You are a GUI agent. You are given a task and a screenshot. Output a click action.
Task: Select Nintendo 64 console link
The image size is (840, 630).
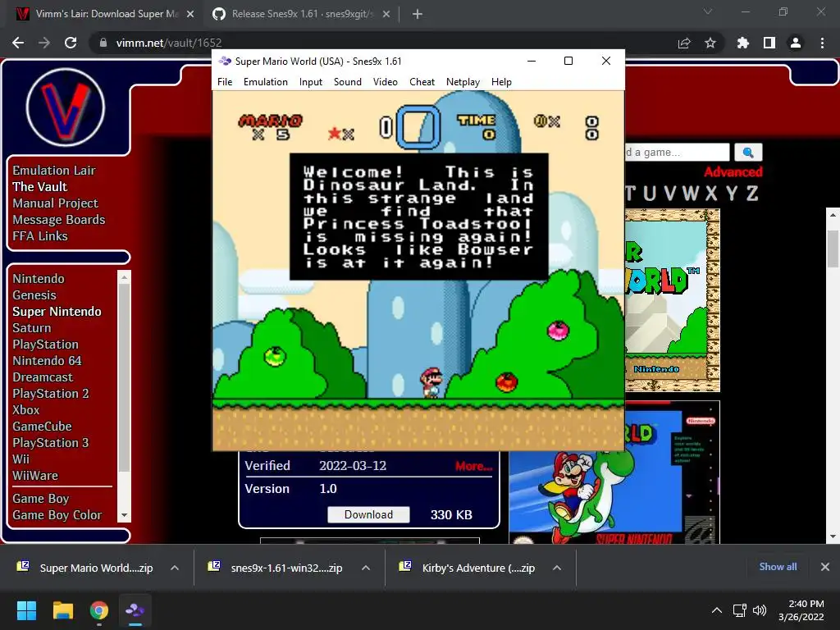click(x=47, y=361)
